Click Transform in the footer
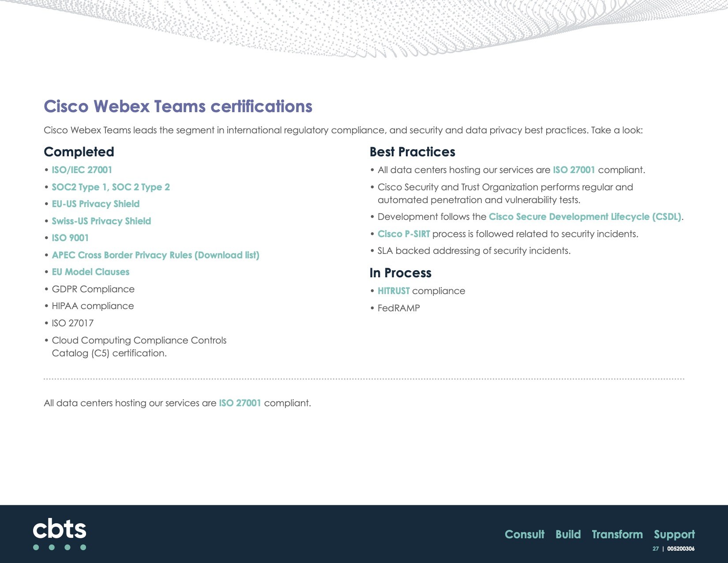728x563 pixels. tap(617, 534)
